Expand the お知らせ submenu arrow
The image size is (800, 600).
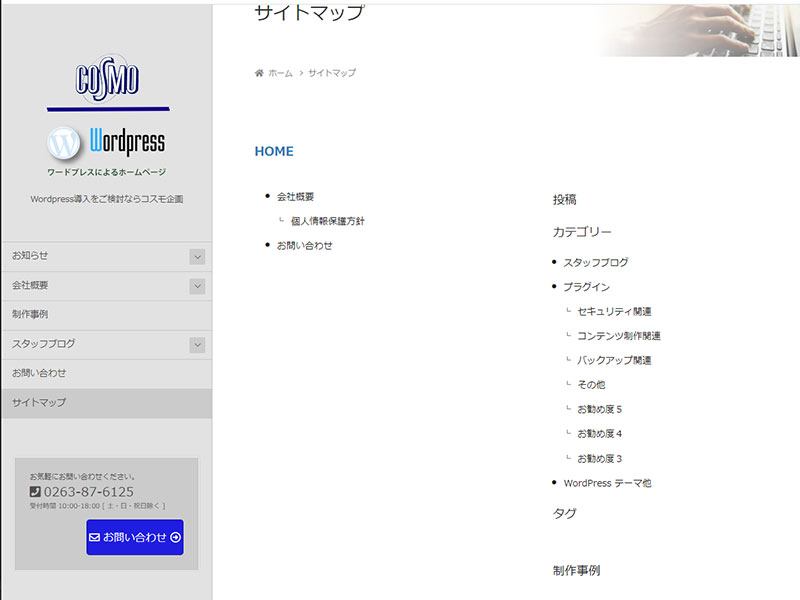pyautogui.click(x=197, y=257)
